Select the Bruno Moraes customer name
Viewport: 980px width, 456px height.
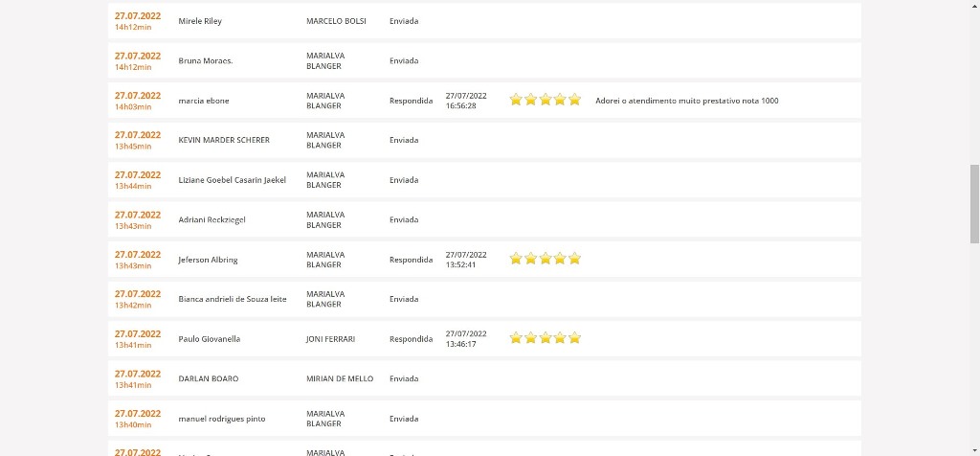pos(206,61)
